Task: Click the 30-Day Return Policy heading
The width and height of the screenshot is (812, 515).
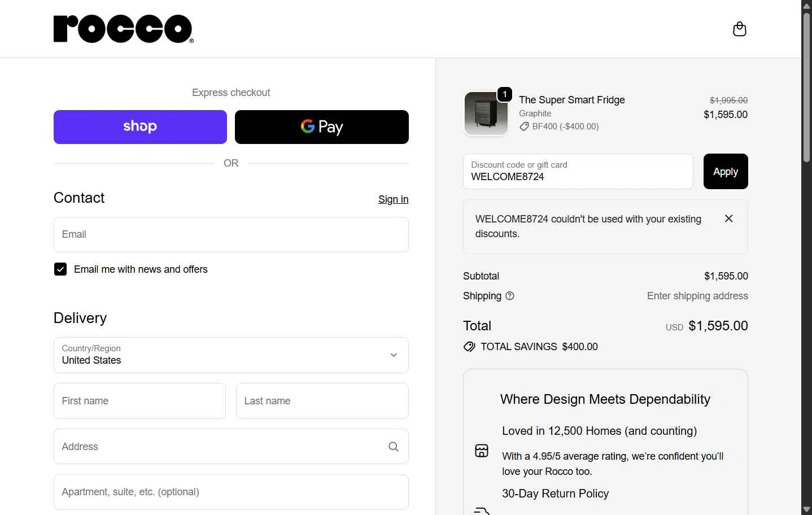Action: click(556, 494)
